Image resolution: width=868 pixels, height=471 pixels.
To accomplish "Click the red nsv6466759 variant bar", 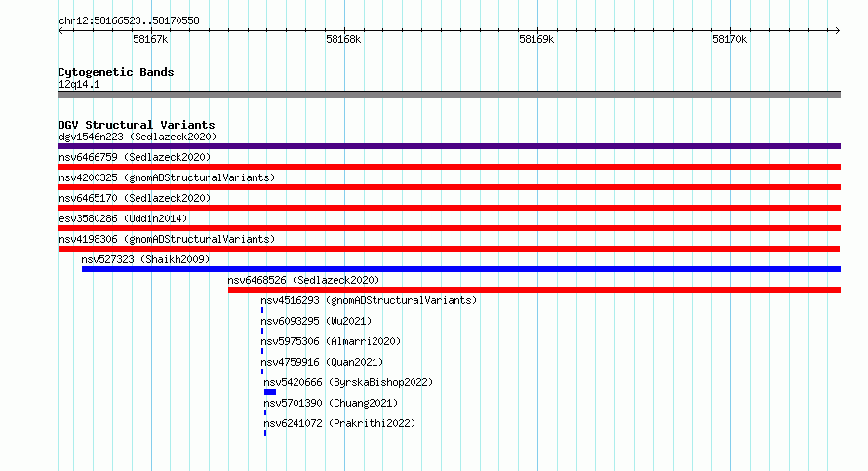I will point(449,167).
